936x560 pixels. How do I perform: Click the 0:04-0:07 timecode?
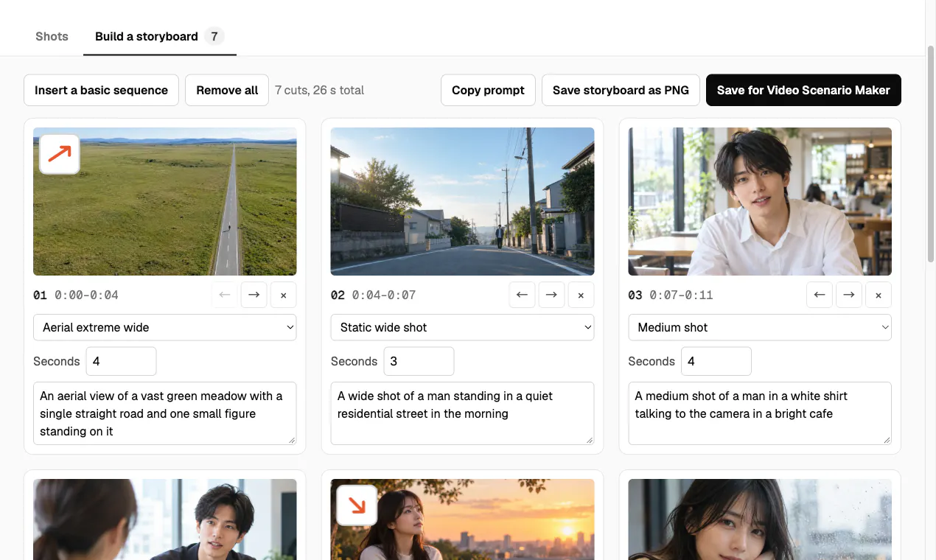(x=384, y=295)
